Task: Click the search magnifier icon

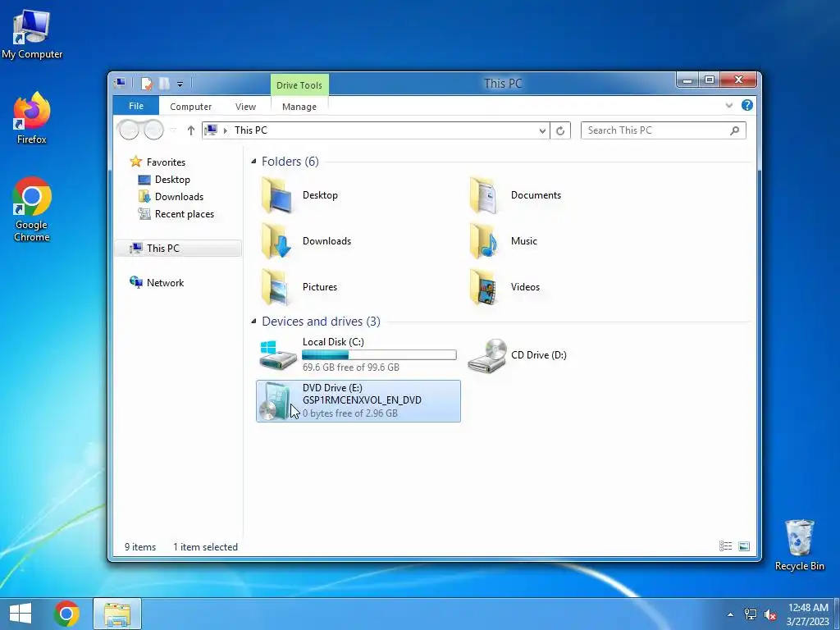Action: tap(735, 130)
